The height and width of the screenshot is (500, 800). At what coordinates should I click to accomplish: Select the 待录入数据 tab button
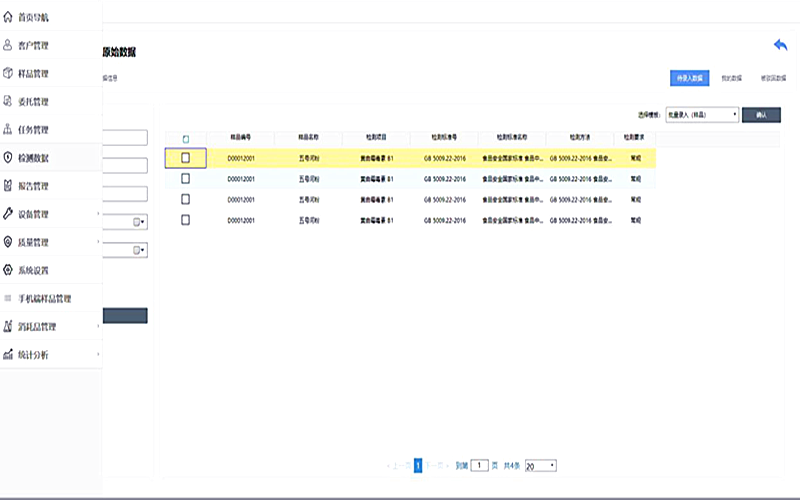(688, 77)
